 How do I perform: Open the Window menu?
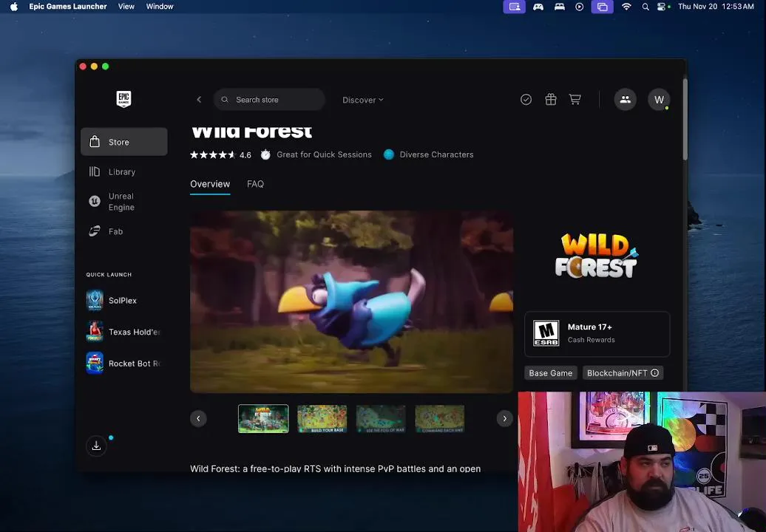click(x=160, y=7)
